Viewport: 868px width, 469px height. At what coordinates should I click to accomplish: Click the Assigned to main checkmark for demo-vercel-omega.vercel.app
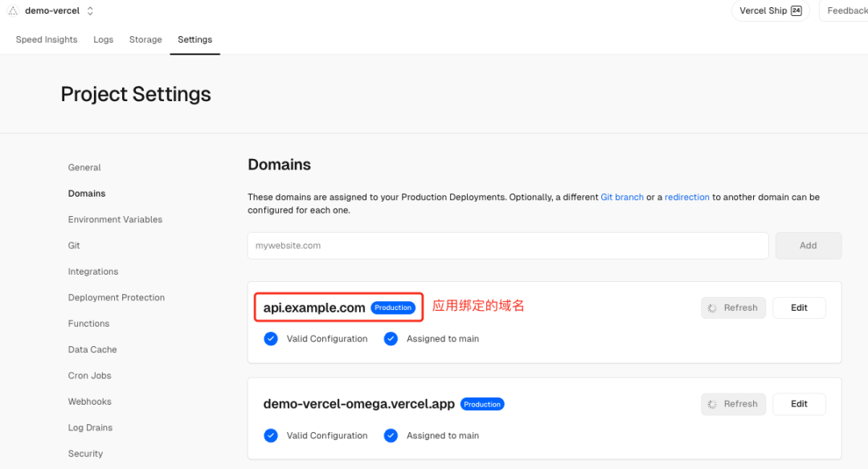coord(391,435)
